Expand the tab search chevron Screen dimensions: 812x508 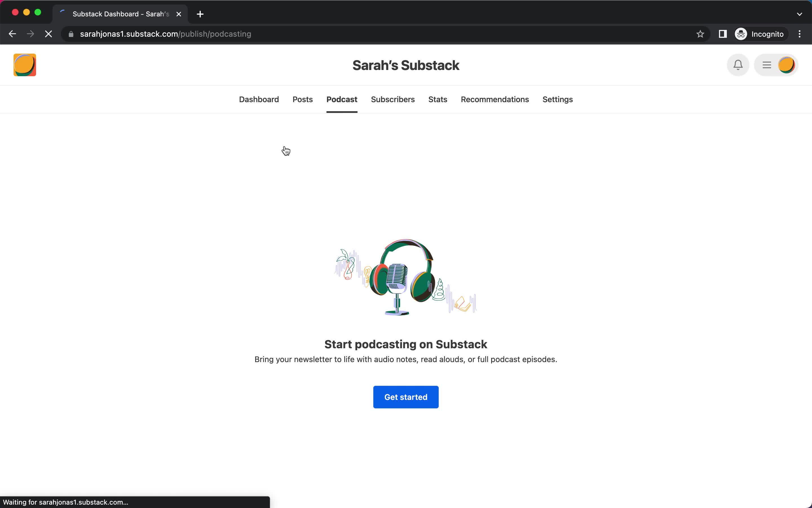[x=800, y=14]
